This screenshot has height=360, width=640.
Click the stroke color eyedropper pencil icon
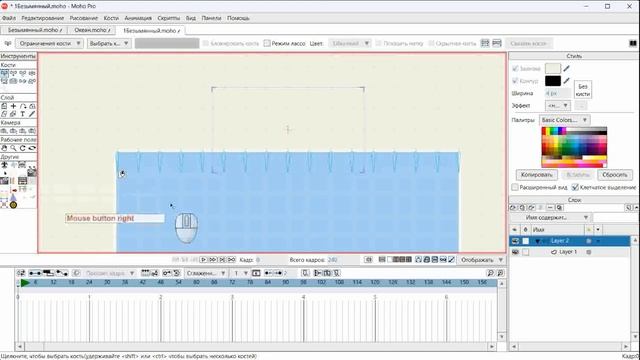[567, 81]
